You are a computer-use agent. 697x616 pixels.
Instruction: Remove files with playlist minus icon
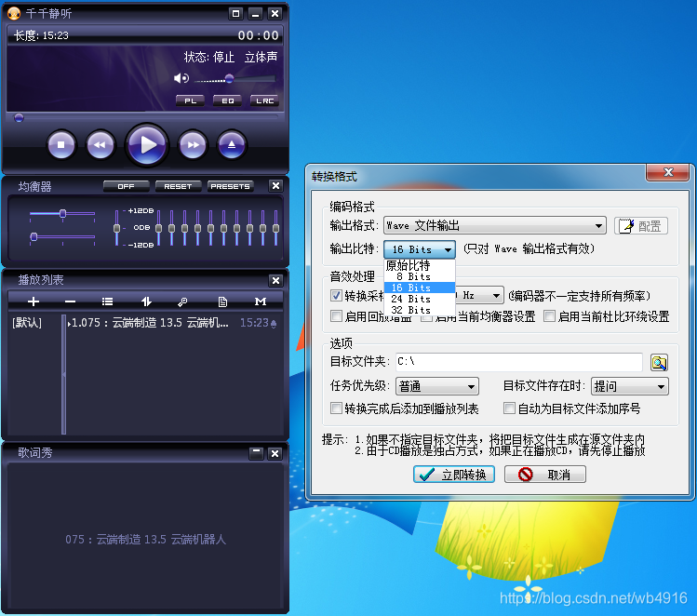coord(70,301)
